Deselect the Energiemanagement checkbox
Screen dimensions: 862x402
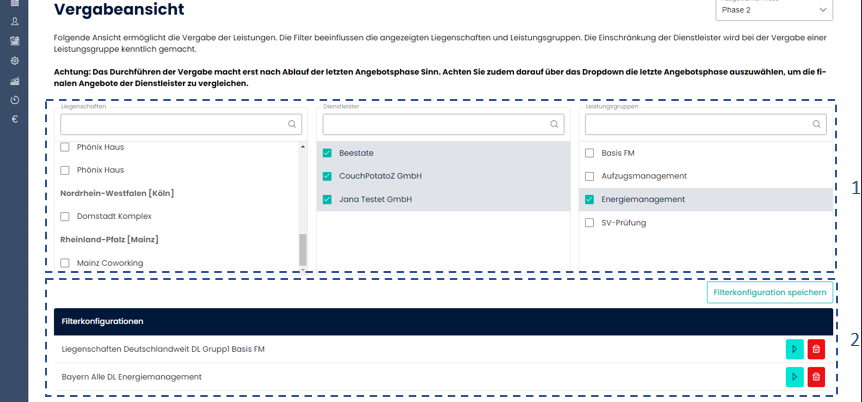pos(590,200)
